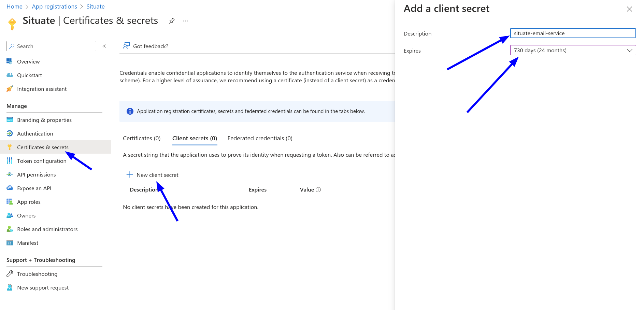Open the more options ellipsis menu
The image size is (644, 310).
pos(185,21)
